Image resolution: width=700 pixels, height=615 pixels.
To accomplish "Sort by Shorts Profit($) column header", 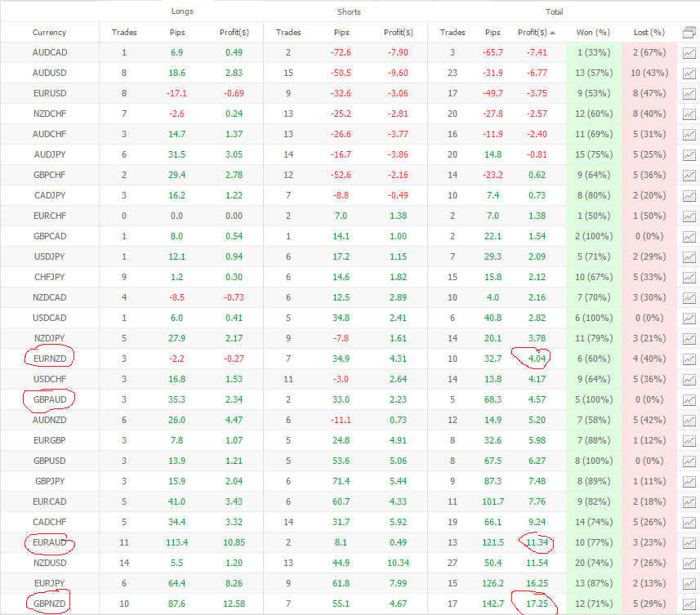I will point(399,32).
